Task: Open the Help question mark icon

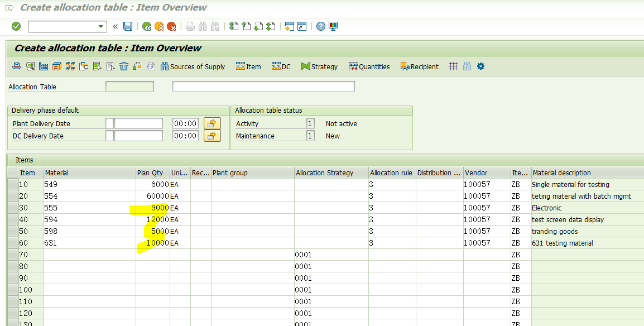Action: tap(321, 26)
